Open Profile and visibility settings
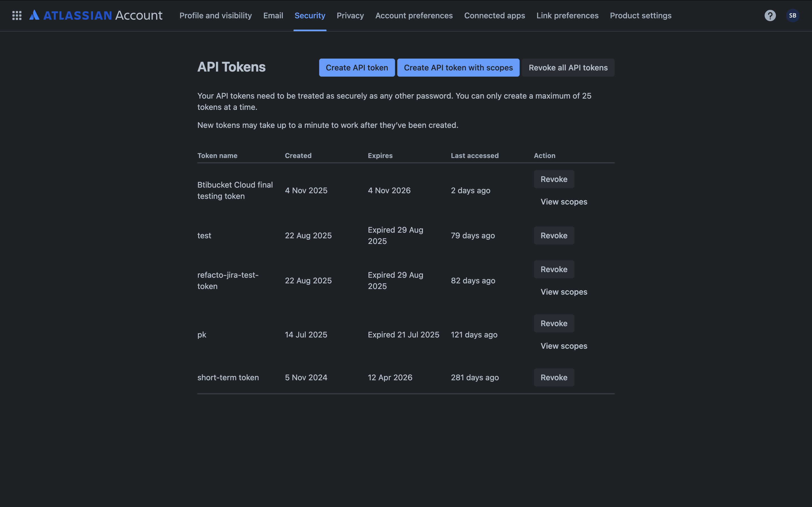 click(215, 15)
